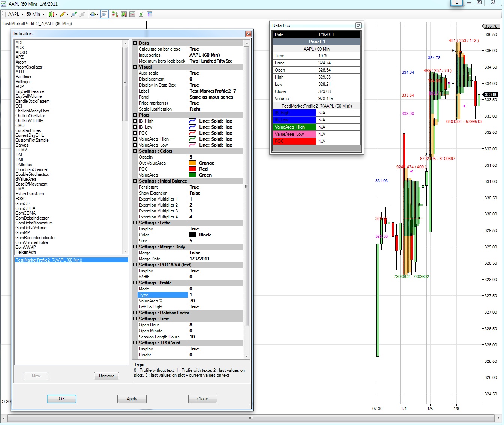Close the Data Box panel
Viewport: 504px width, 425px height.
358,25
